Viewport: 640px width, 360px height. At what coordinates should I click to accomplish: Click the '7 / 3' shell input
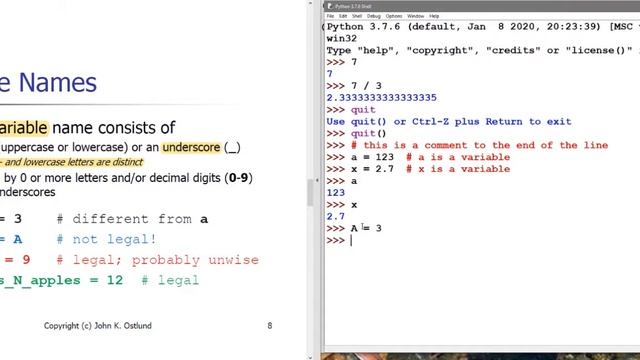coord(366,86)
